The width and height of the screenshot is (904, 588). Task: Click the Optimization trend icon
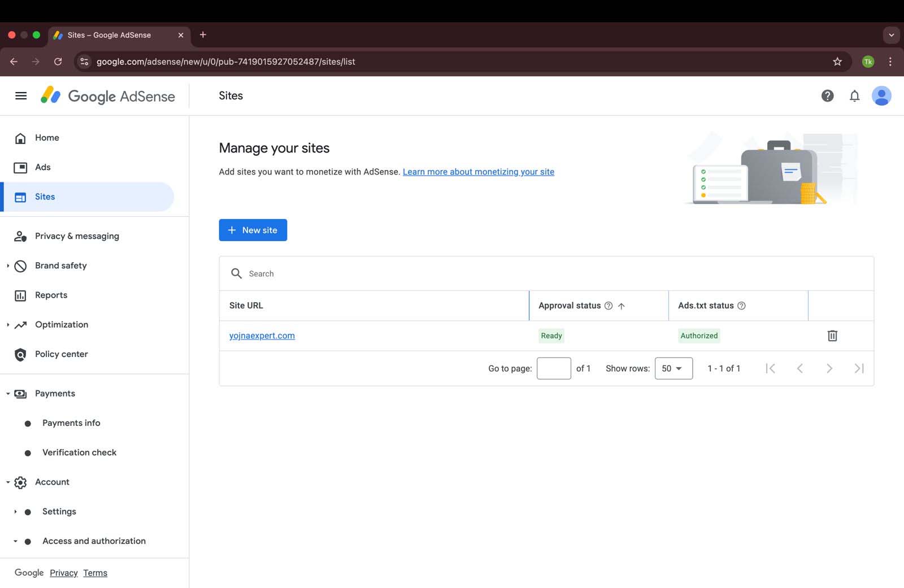(x=20, y=325)
